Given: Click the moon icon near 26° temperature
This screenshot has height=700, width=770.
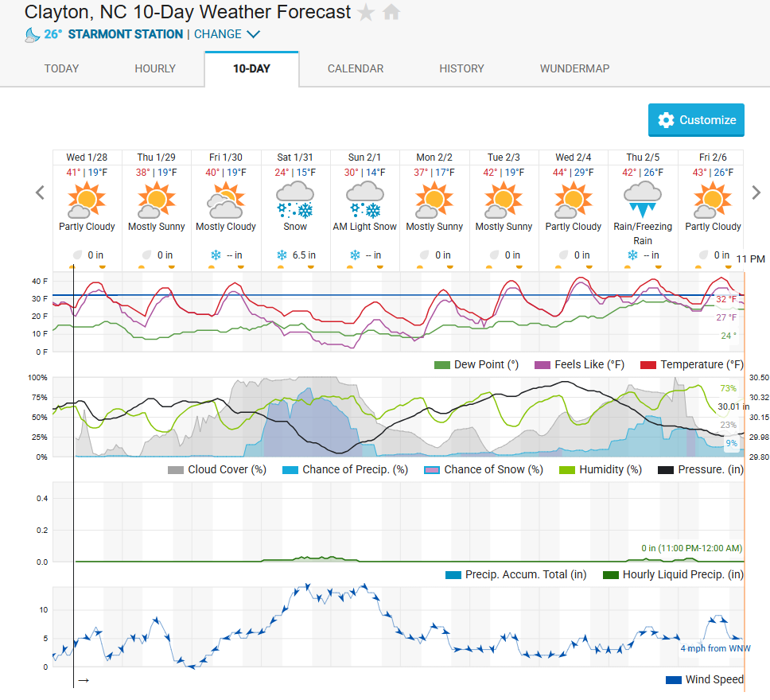Looking at the screenshot, I should tap(32, 34).
